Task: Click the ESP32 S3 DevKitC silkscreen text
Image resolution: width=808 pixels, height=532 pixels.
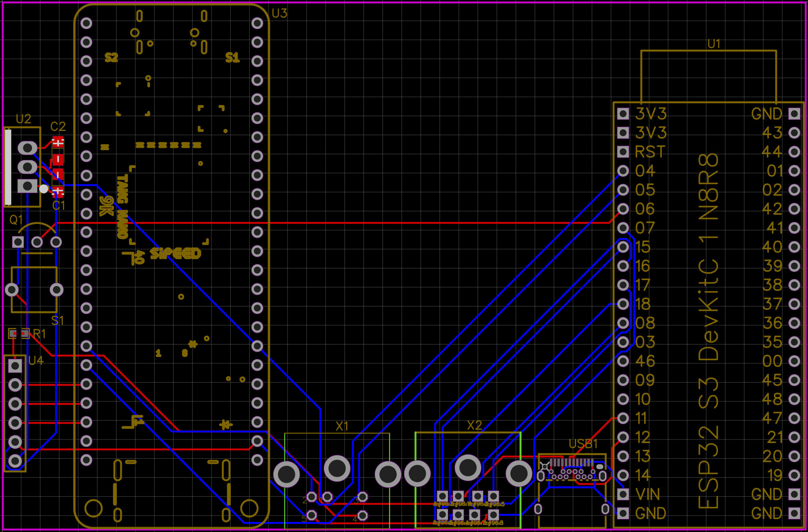Action: click(x=708, y=330)
